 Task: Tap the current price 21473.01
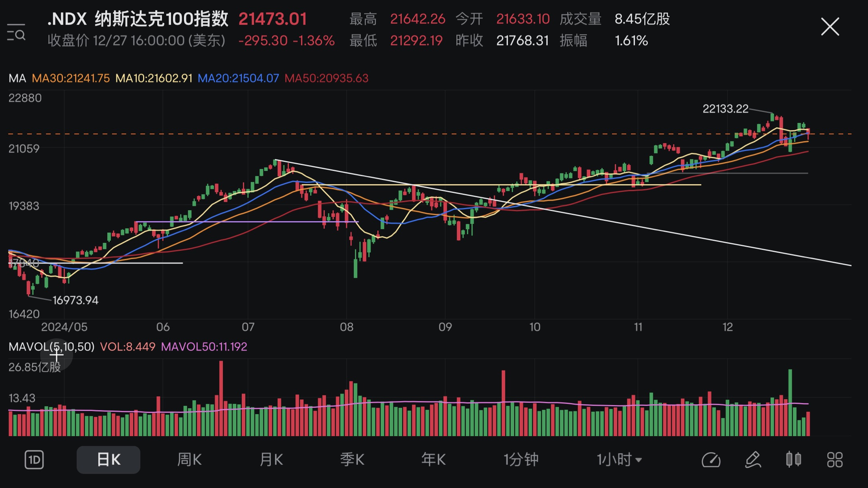272,19
